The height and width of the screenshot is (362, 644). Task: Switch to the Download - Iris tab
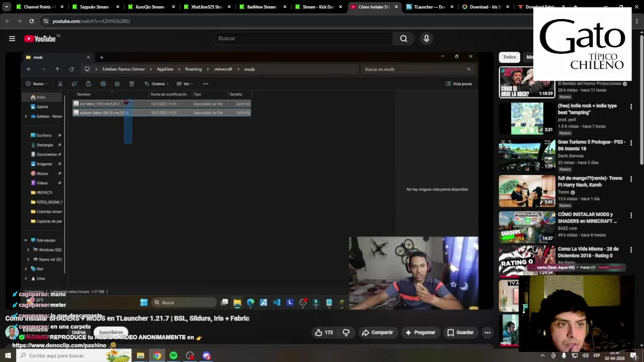pyautogui.click(x=485, y=7)
